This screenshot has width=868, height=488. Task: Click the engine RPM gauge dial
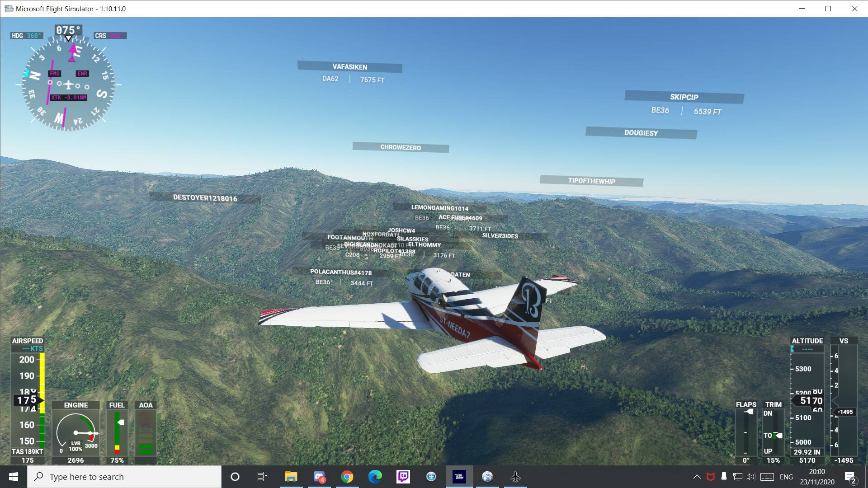[x=76, y=433]
